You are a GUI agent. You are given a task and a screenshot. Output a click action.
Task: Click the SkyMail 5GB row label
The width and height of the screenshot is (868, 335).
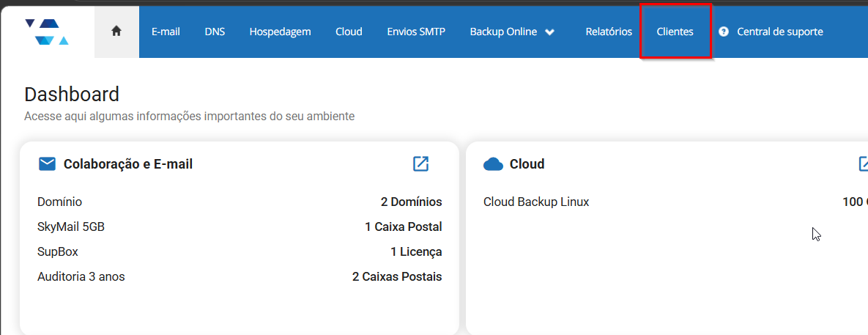tap(71, 227)
